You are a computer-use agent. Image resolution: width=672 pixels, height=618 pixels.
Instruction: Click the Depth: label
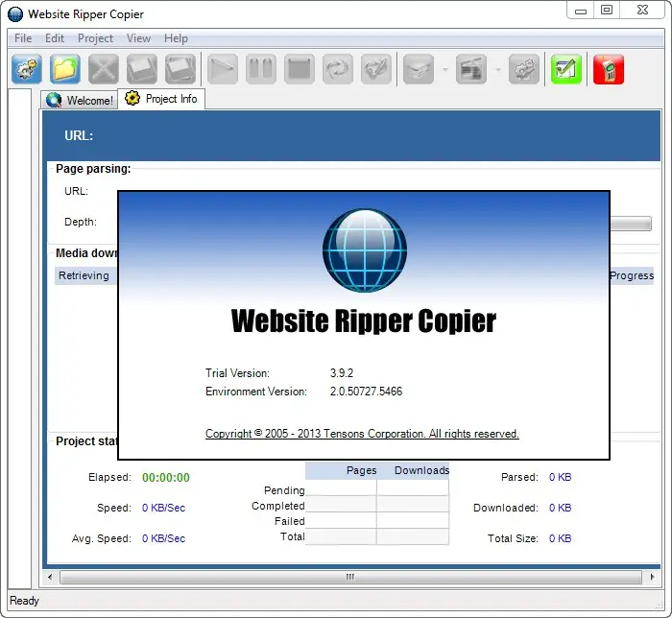tap(81, 222)
